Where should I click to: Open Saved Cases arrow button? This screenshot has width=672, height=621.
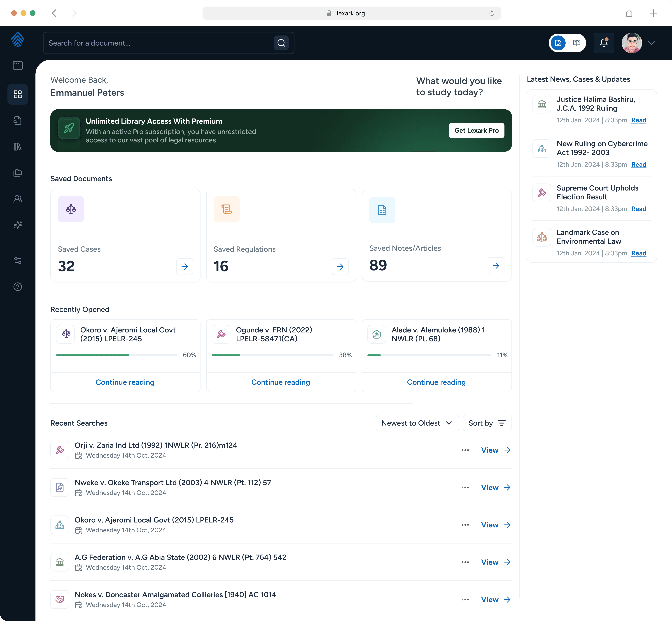pyautogui.click(x=184, y=266)
